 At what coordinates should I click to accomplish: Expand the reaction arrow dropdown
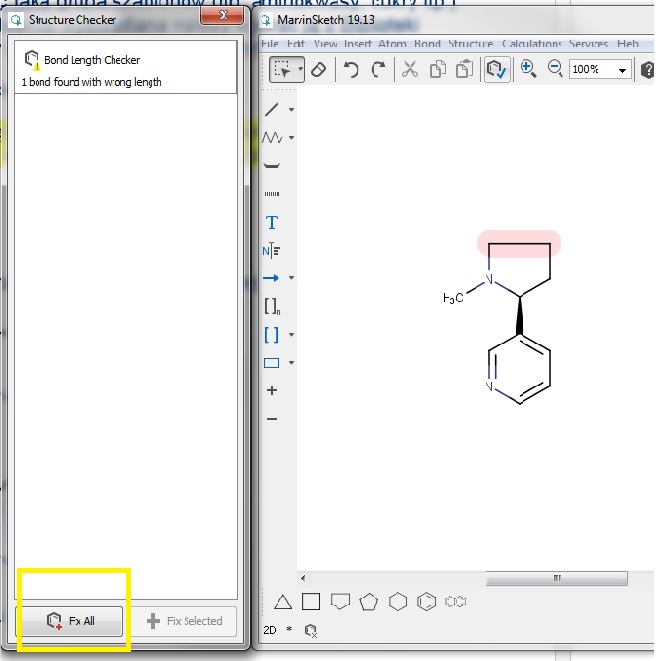(291, 278)
